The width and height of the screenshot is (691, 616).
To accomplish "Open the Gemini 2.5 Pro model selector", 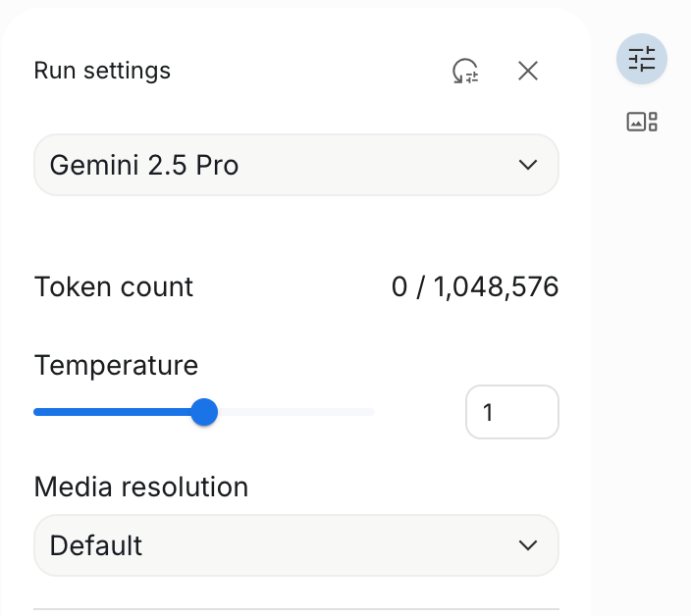I will point(296,165).
